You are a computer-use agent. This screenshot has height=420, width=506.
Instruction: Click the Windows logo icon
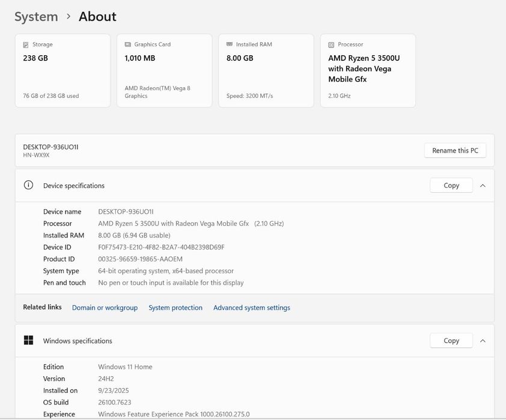tap(28, 341)
